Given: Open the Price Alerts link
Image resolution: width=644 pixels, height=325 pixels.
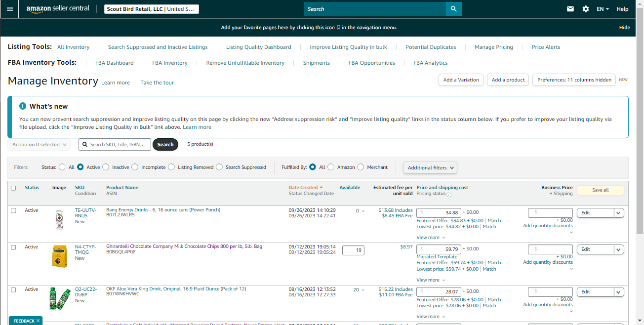Looking at the screenshot, I should click(x=546, y=47).
